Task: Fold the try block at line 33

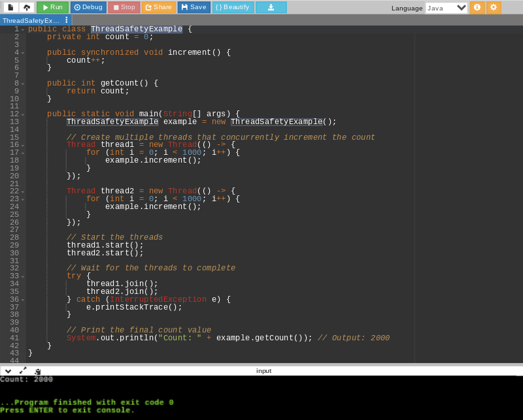Action: pos(23,277)
